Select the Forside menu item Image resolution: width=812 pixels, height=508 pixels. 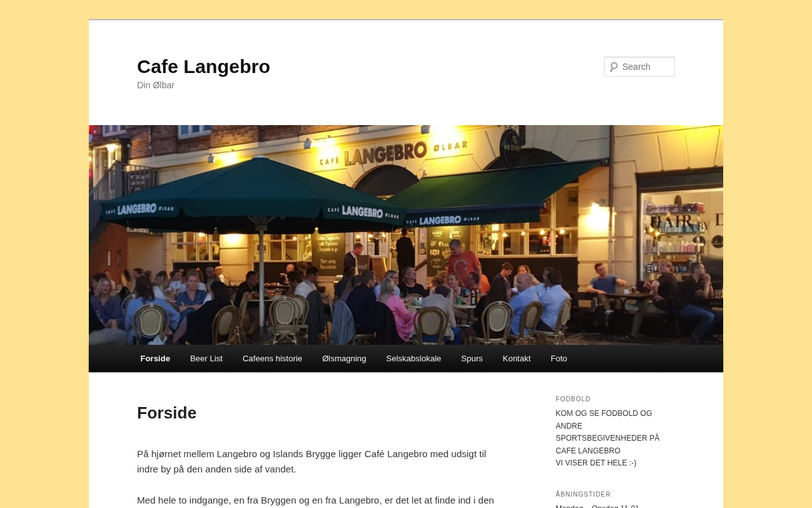point(155,359)
